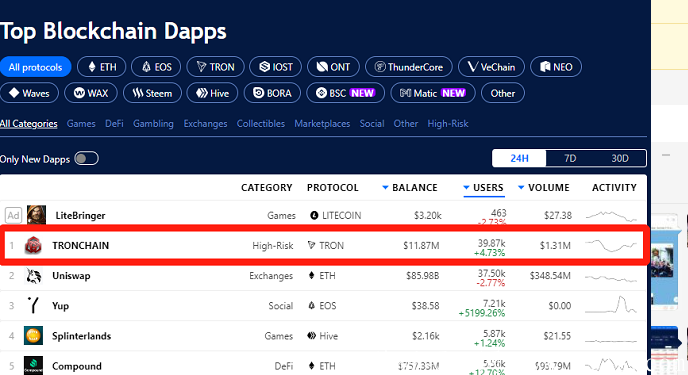Sort table by BALANCE column arrow
The image size is (688, 375).
(x=385, y=188)
